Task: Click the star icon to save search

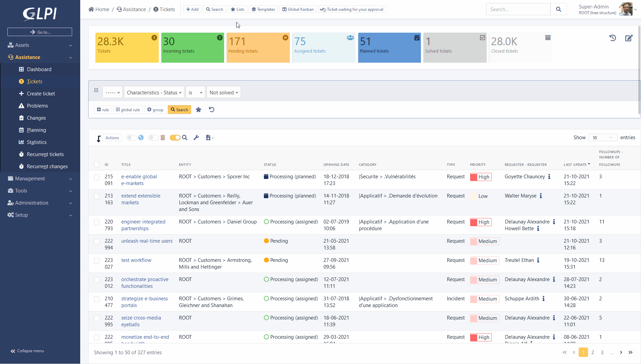Action: (199, 110)
